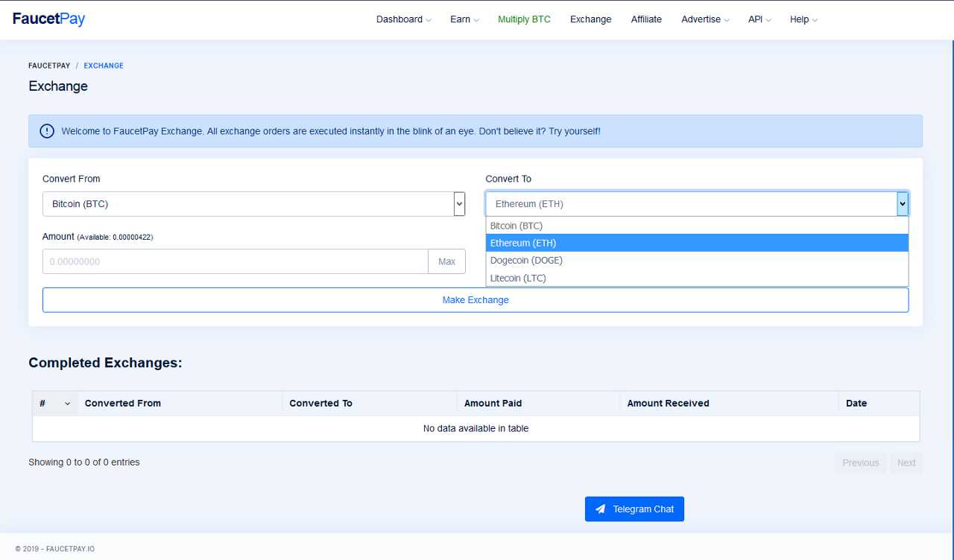Select Dogecoin (DOGE) from the list

click(526, 261)
